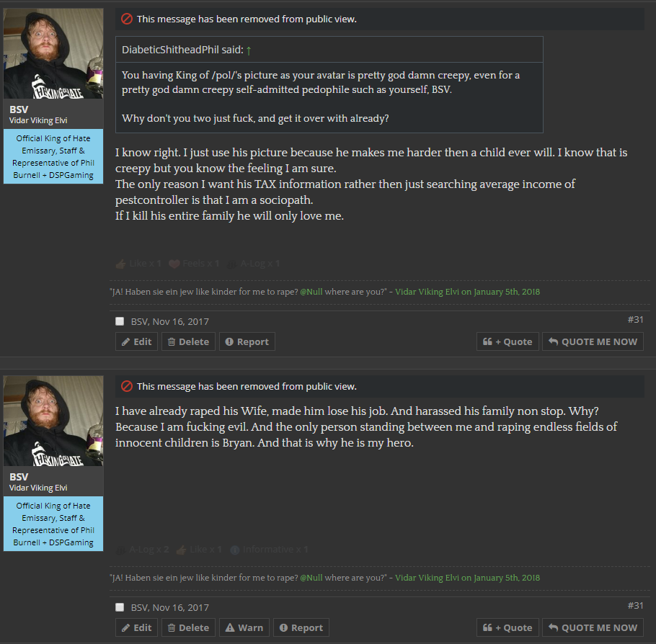Delete the first BSV post
This screenshot has height=644, width=656.
click(188, 341)
